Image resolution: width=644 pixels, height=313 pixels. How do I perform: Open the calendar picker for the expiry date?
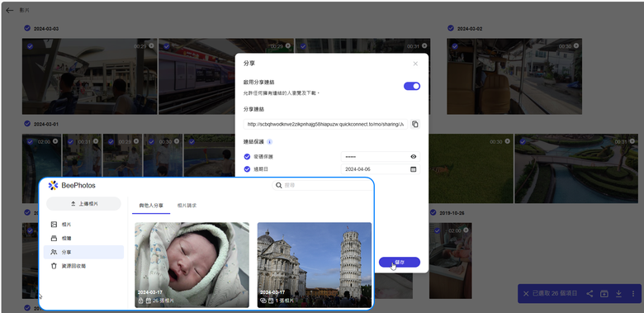click(x=413, y=168)
